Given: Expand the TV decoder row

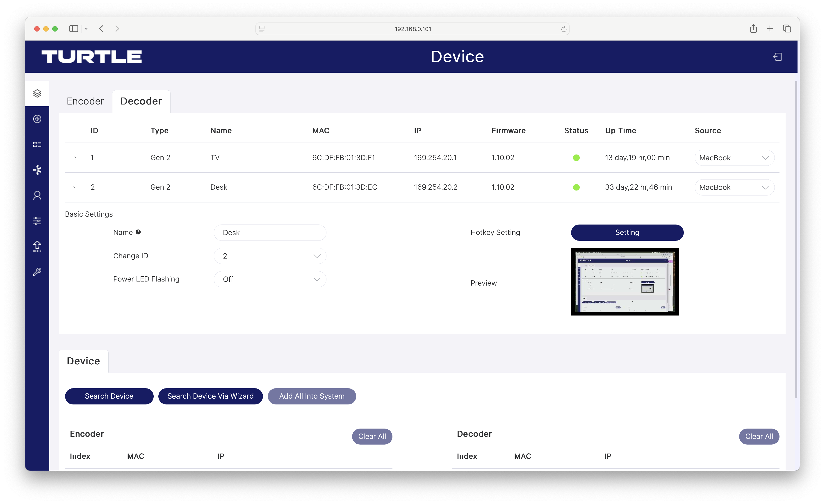Looking at the screenshot, I should coord(75,158).
